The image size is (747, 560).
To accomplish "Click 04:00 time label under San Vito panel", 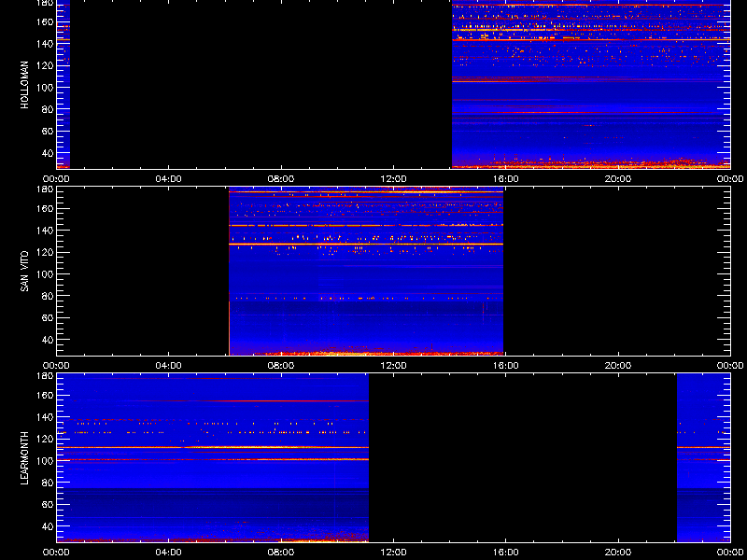I will click(169, 366).
